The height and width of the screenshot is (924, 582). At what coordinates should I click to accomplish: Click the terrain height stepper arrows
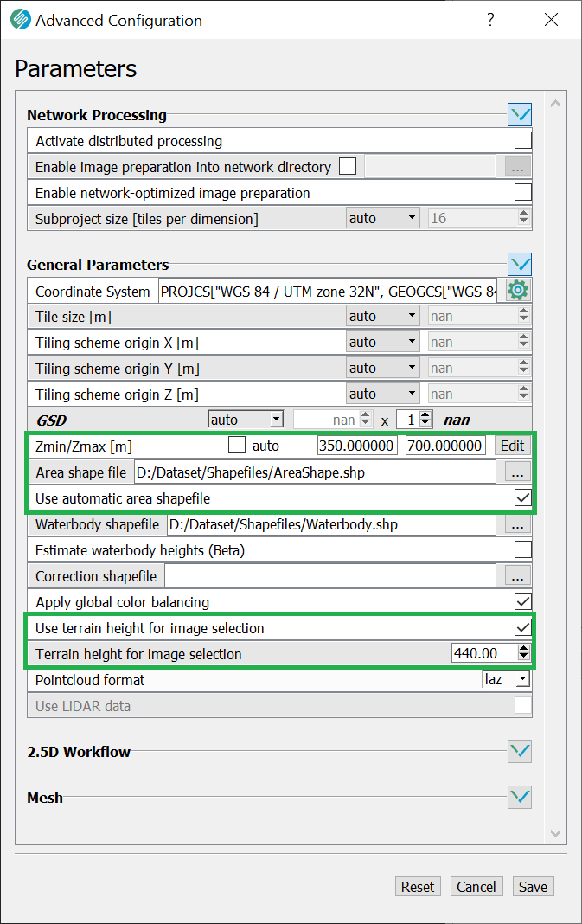coord(524,652)
